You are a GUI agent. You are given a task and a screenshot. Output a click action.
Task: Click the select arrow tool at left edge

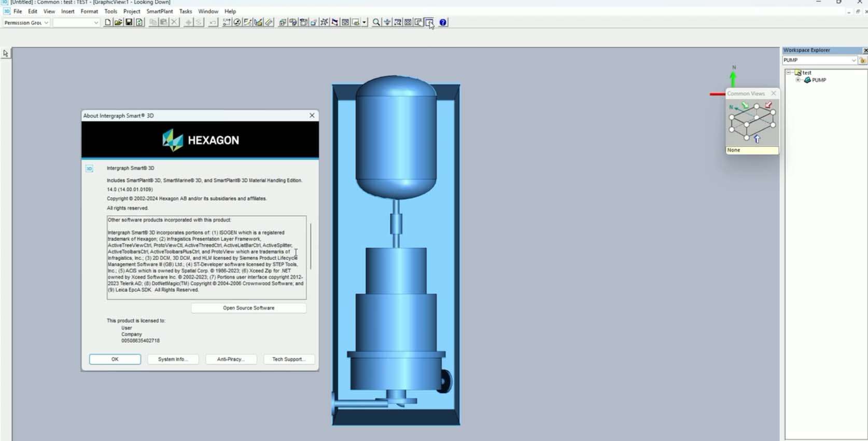pos(6,53)
